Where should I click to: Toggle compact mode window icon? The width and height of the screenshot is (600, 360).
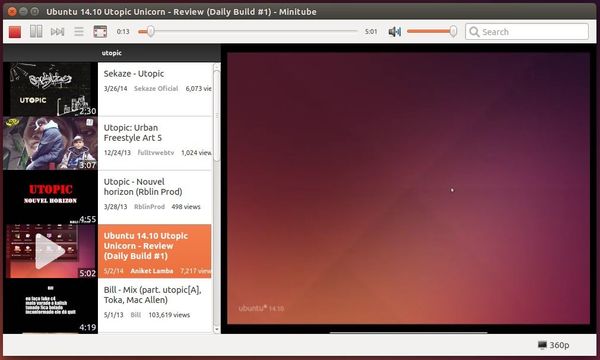pos(100,31)
